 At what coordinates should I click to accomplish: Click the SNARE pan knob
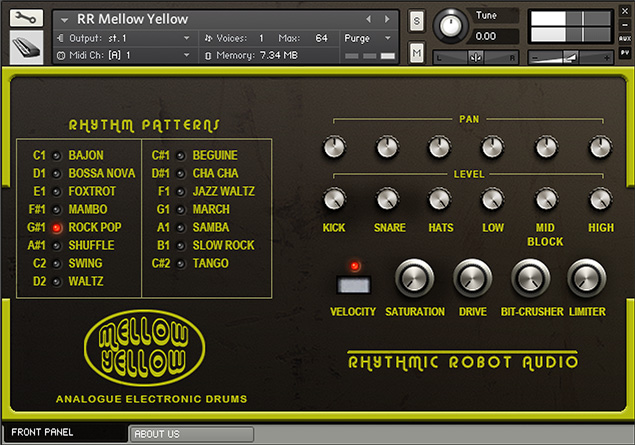pos(387,147)
